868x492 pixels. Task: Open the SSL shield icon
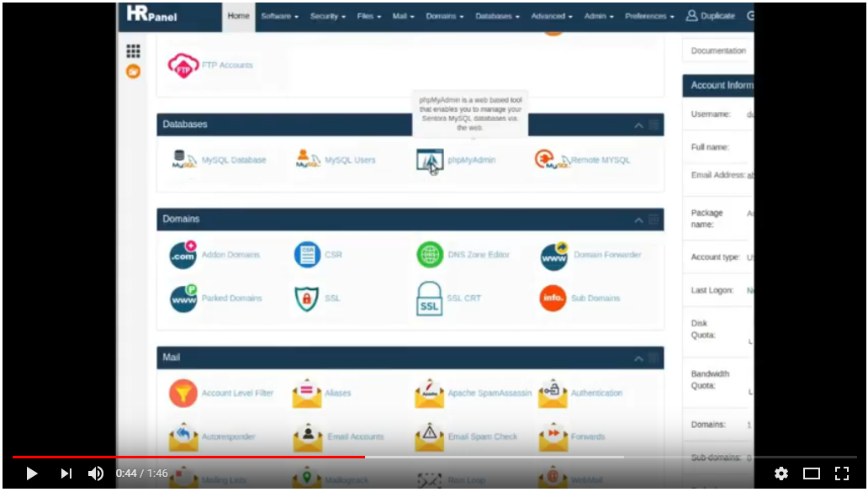[307, 299]
